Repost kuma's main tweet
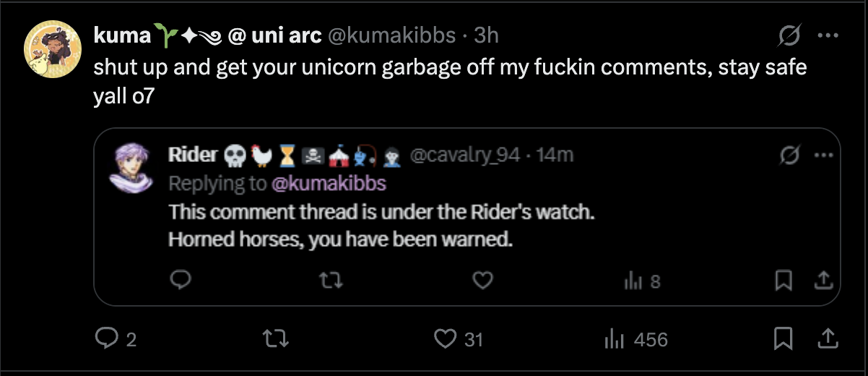 272,338
